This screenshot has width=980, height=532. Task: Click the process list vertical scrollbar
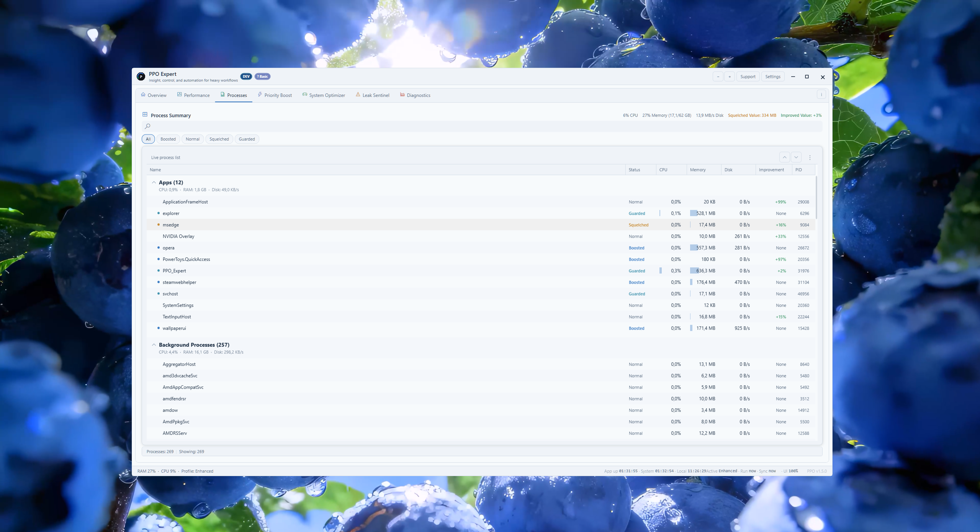816,198
